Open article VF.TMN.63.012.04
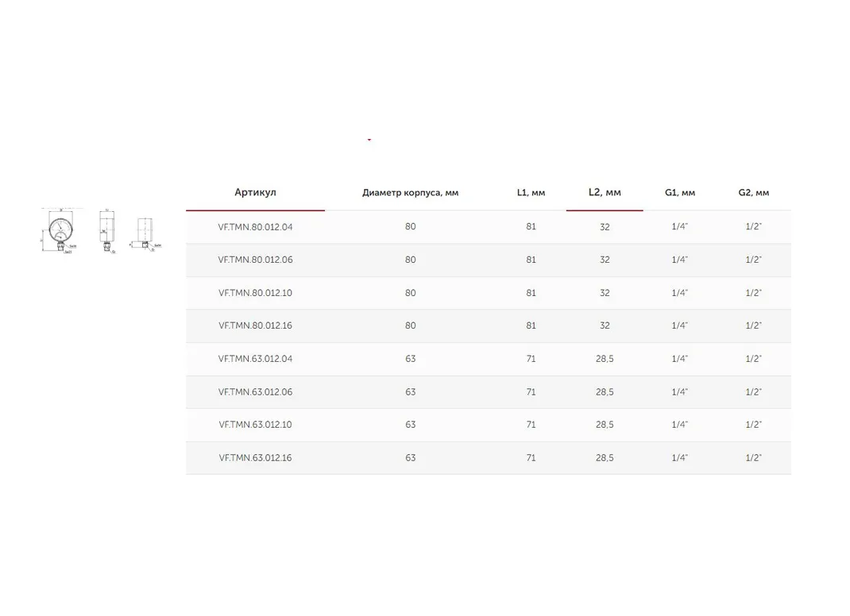 click(255, 359)
